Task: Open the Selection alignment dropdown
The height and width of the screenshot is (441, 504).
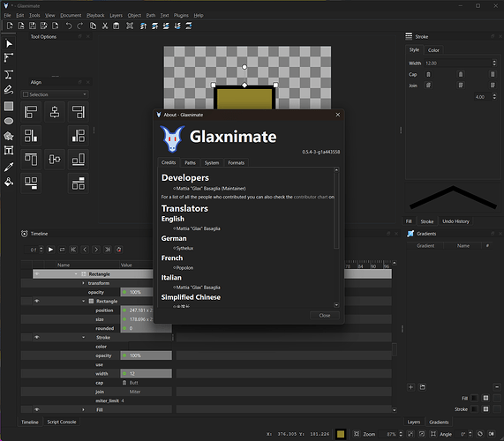Action: (x=55, y=94)
